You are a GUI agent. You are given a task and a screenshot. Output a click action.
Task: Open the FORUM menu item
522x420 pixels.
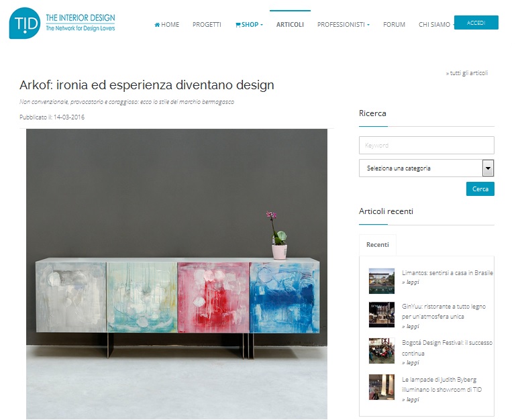tap(394, 25)
